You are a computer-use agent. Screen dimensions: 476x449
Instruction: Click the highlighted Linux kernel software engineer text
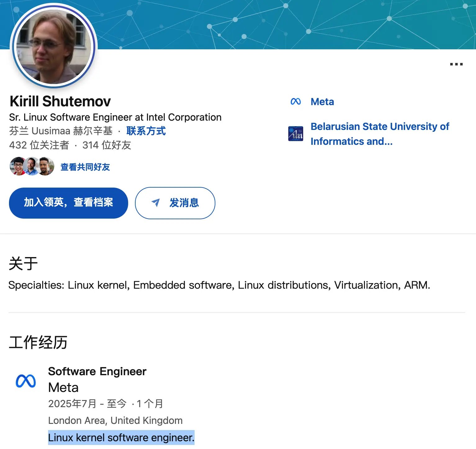[121, 438]
